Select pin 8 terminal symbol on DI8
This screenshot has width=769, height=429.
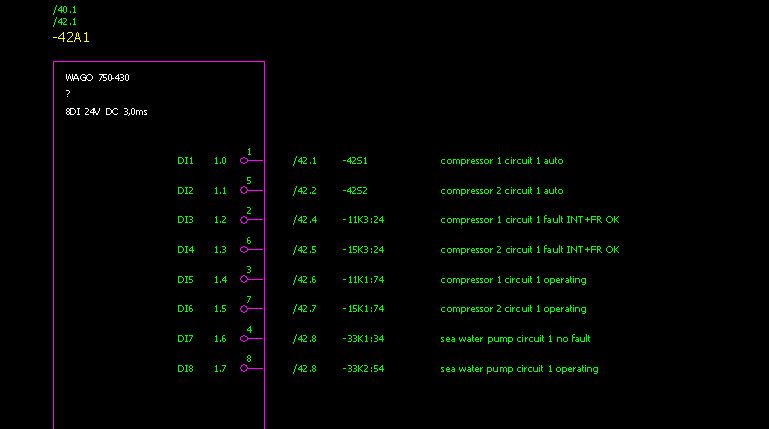[x=244, y=369]
